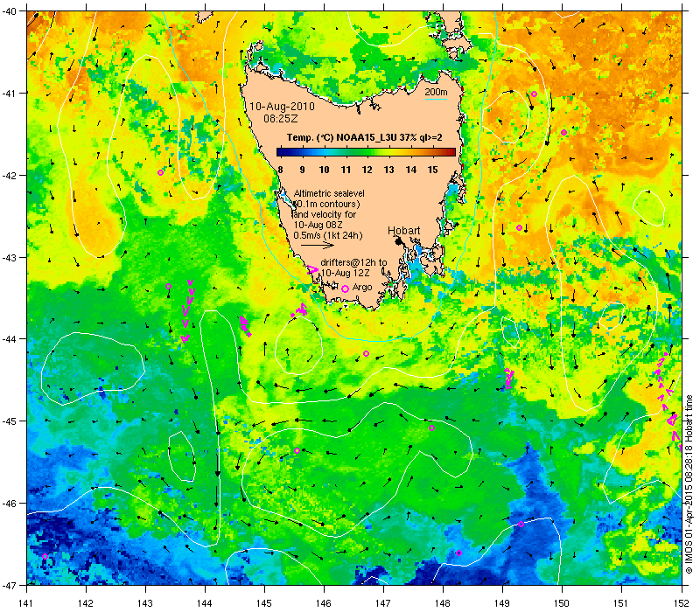Click the '10-Aug 12Z' drifter text
This screenshot has width=700, height=612.
tap(346, 273)
